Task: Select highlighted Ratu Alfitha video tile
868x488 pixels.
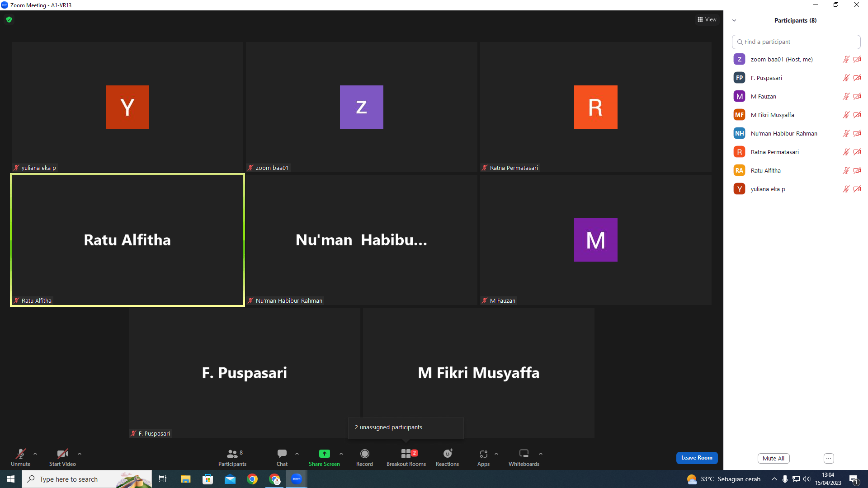Action: 127,240
